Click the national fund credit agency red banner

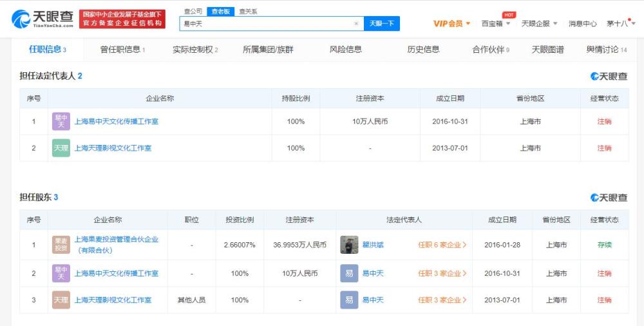[122, 19]
